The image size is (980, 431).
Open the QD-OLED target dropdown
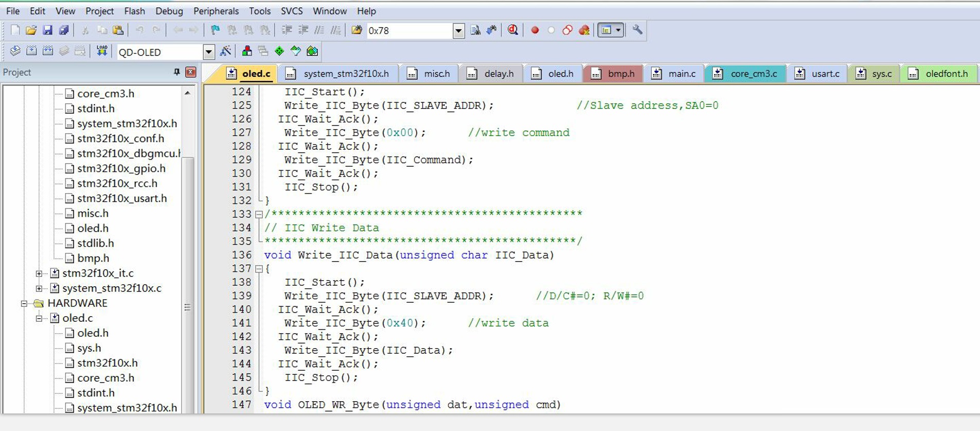click(x=208, y=51)
